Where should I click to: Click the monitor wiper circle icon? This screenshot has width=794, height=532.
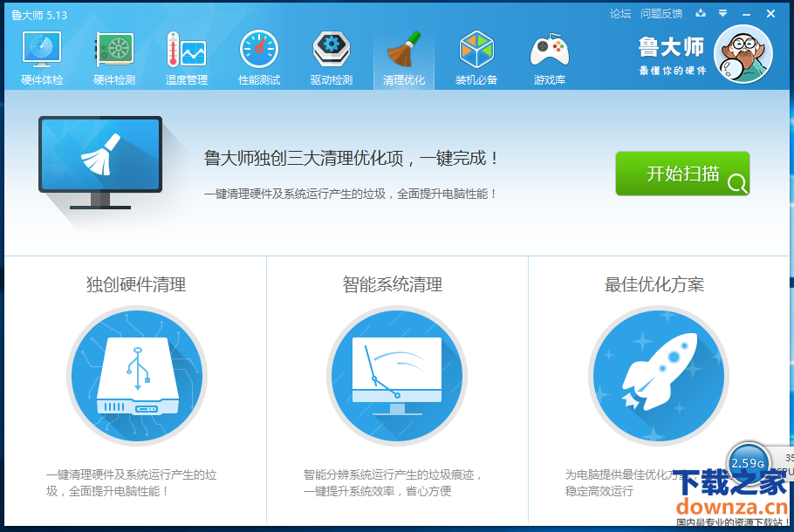(397, 376)
